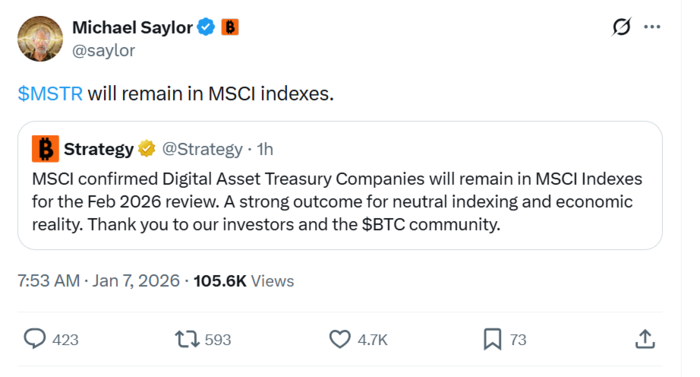Open the share upload icon
The image size is (700, 377).
645,339
